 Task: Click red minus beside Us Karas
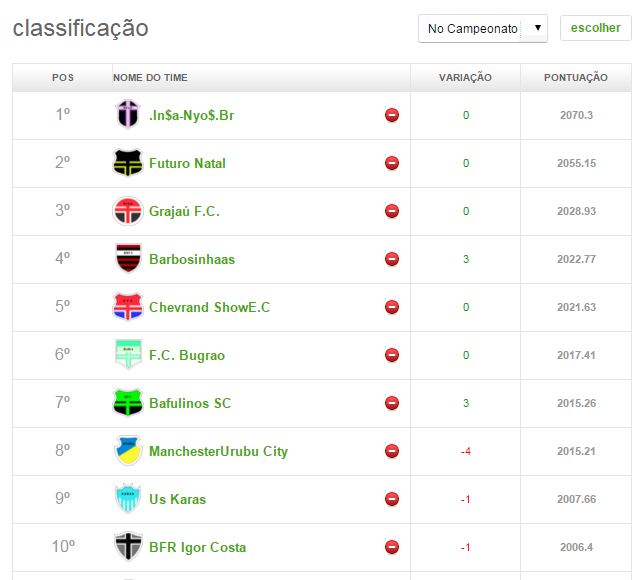pyautogui.click(x=392, y=499)
